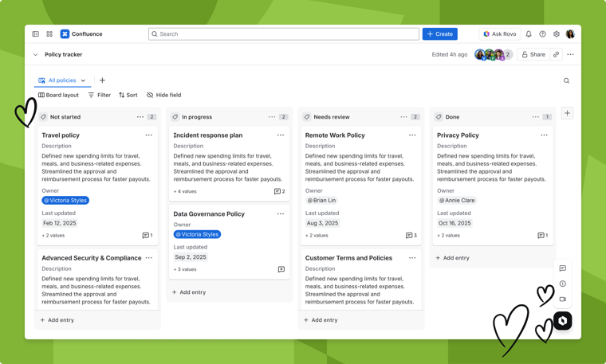Screen dimensions: 606x364
Task: Open the help question mark icon
Action: 543,34
